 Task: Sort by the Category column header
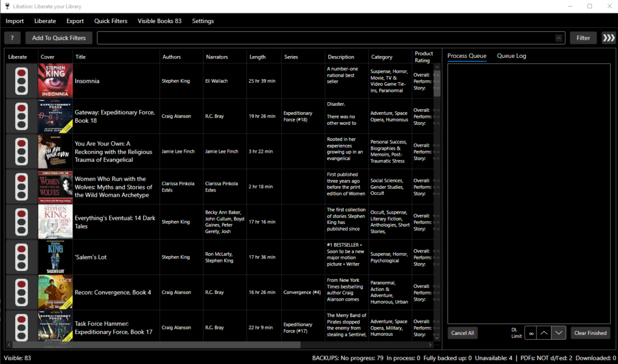(390, 57)
